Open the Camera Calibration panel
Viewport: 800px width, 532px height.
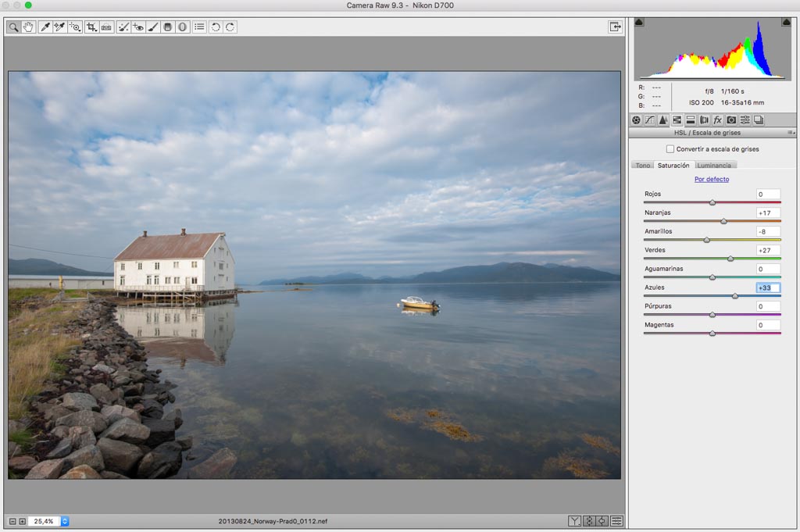point(731,120)
